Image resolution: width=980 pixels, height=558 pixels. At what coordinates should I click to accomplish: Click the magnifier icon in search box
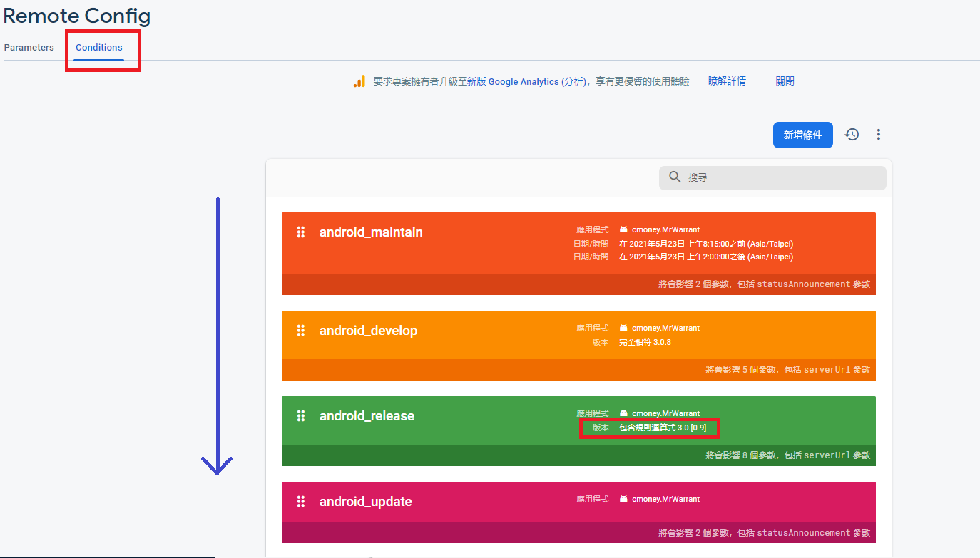(675, 177)
